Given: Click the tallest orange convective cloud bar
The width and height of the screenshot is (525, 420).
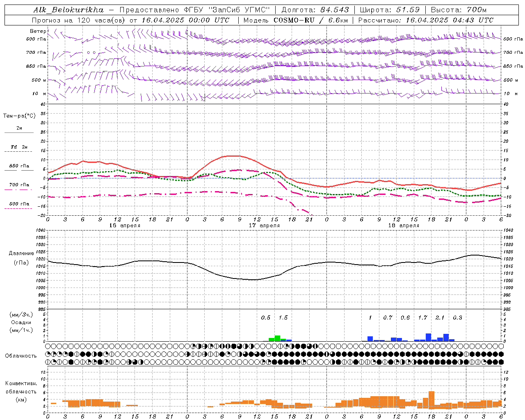Looking at the screenshot, I should click(431, 400).
